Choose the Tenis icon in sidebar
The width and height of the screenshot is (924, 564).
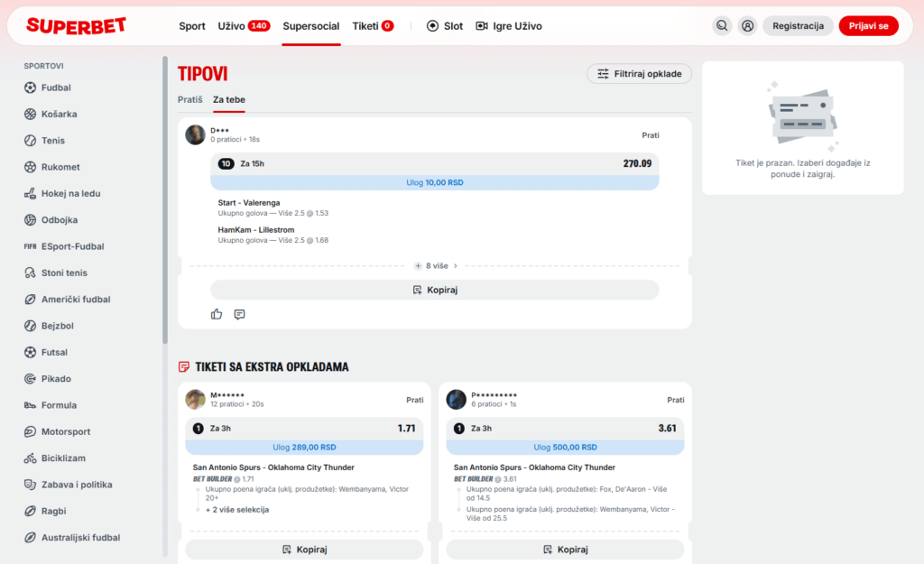[30, 141]
